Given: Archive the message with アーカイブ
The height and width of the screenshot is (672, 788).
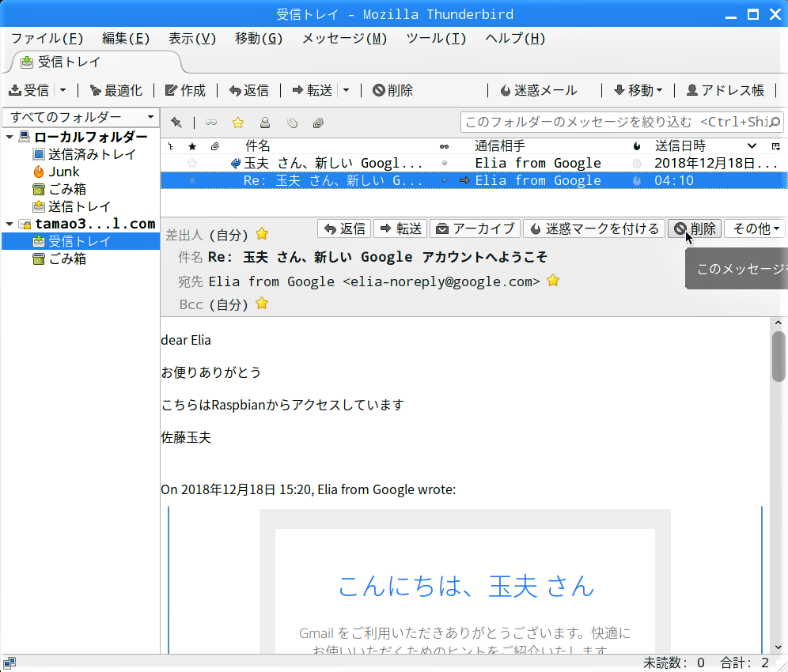Looking at the screenshot, I should (475, 228).
